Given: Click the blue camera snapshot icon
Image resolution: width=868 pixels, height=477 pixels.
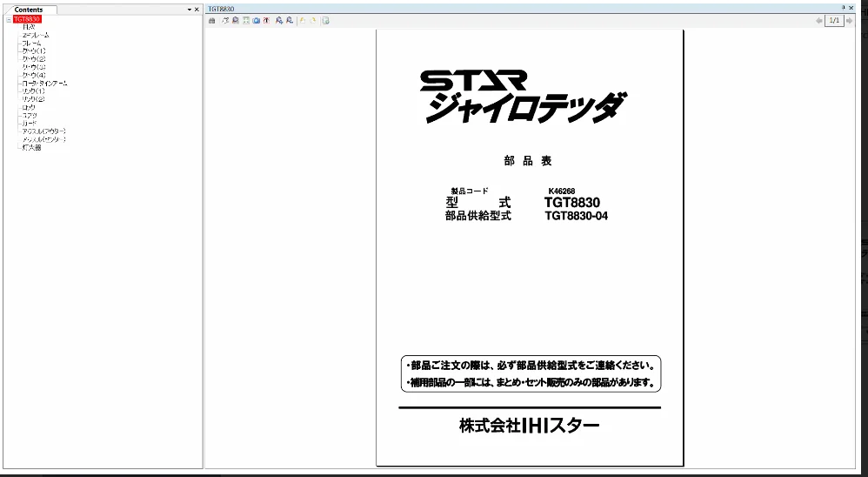Looking at the screenshot, I should click(x=257, y=21).
